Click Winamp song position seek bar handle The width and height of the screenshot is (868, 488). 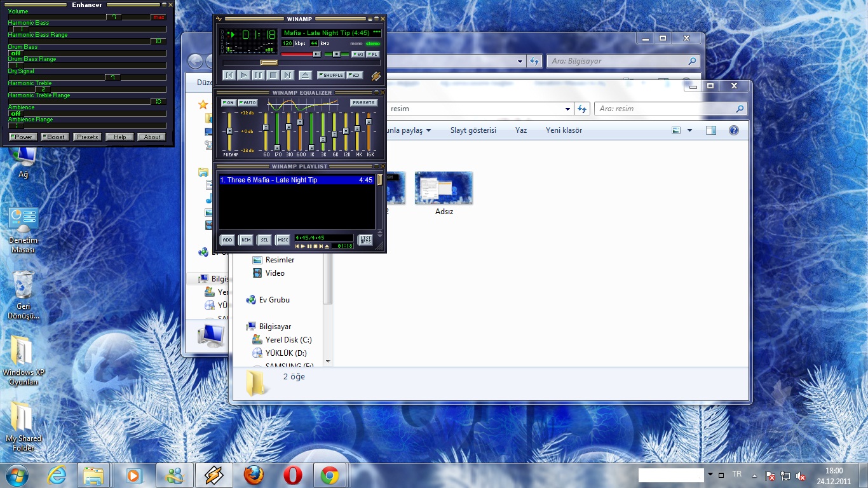pyautogui.click(x=269, y=63)
